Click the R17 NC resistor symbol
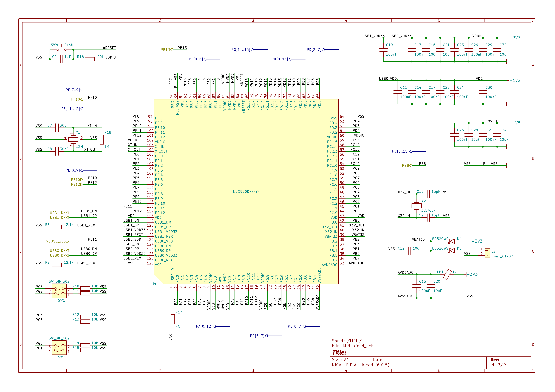The width and height of the screenshot is (555, 392). tap(173, 319)
